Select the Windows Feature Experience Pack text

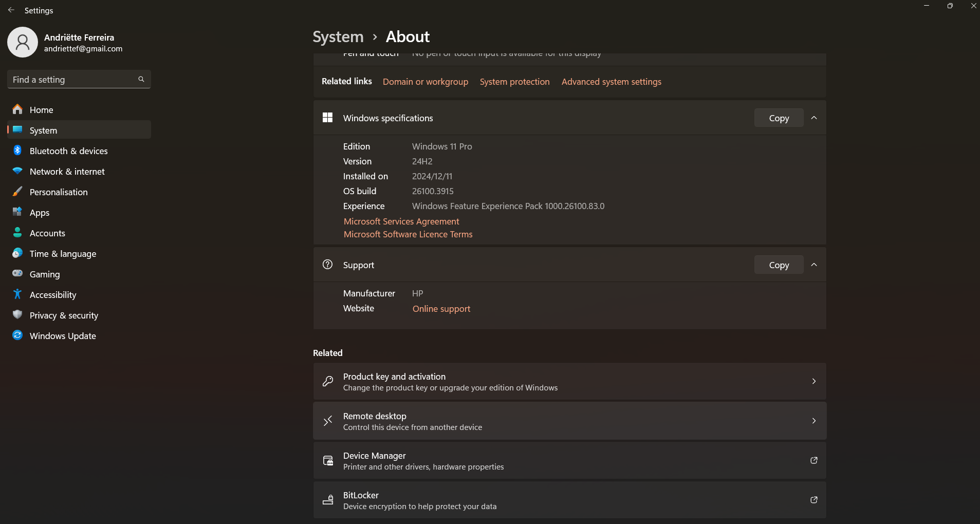tap(508, 206)
